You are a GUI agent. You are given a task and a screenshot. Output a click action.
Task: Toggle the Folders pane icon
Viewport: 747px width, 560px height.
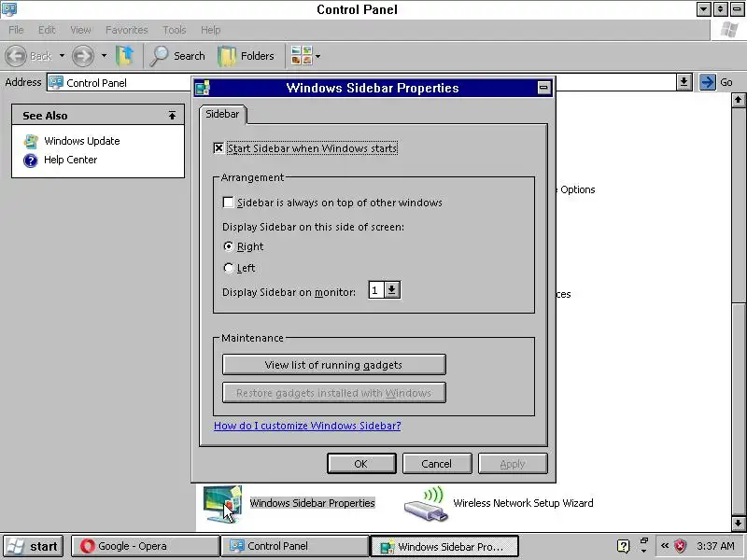point(227,56)
